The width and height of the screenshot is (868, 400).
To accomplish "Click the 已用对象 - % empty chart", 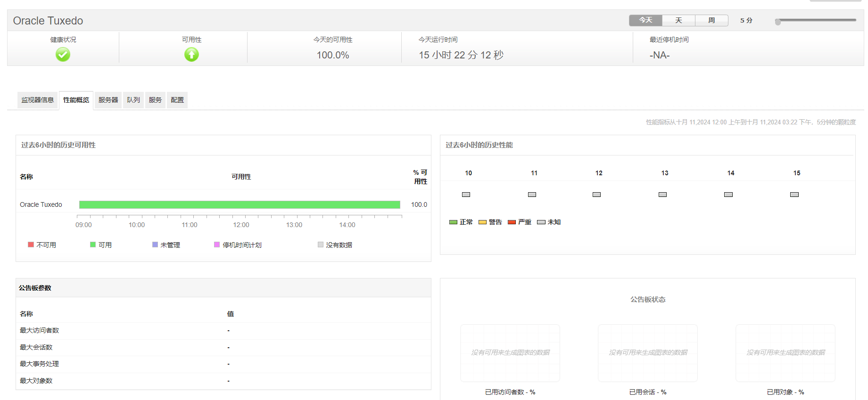I will 785,353.
